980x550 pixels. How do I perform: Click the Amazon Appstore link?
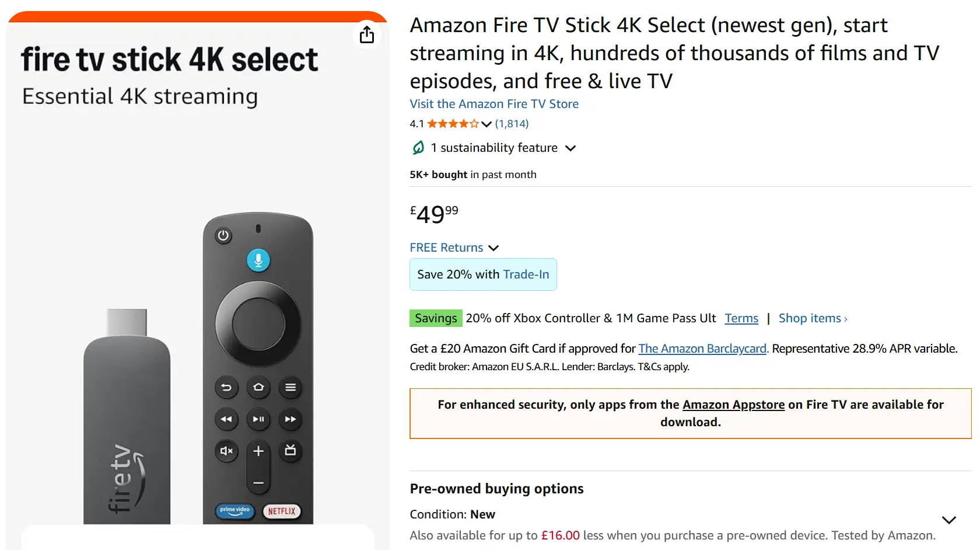point(733,404)
